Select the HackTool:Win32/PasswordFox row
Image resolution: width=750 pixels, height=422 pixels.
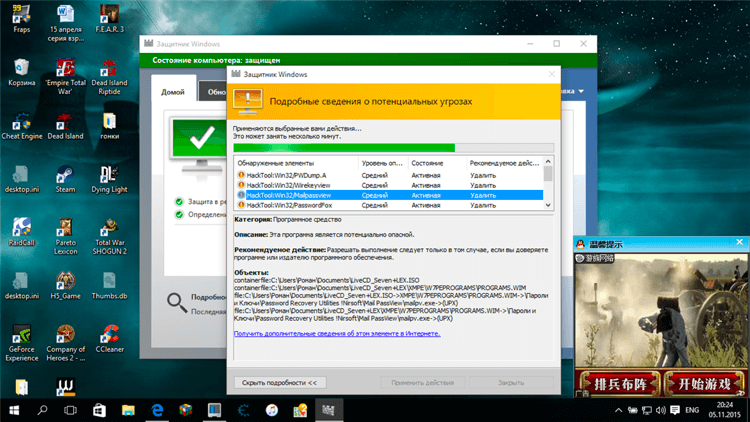[x=389, y=205]
